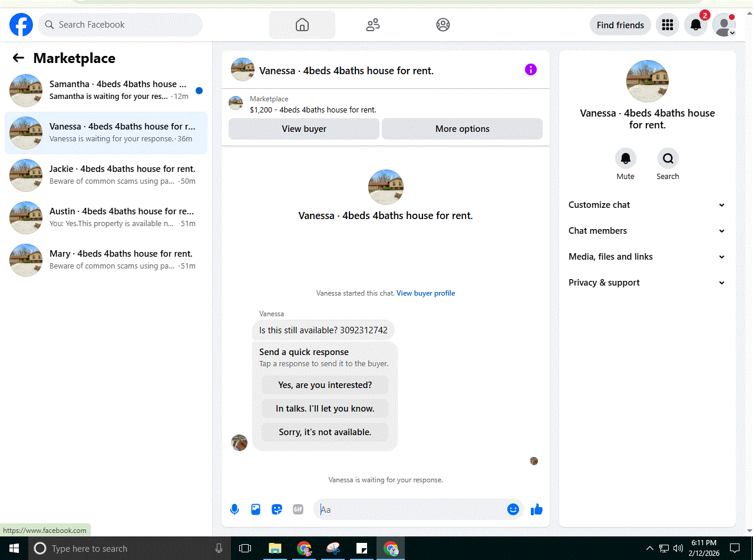Click the Search Facebook field

pyautogui.click(x=120, y=25)
